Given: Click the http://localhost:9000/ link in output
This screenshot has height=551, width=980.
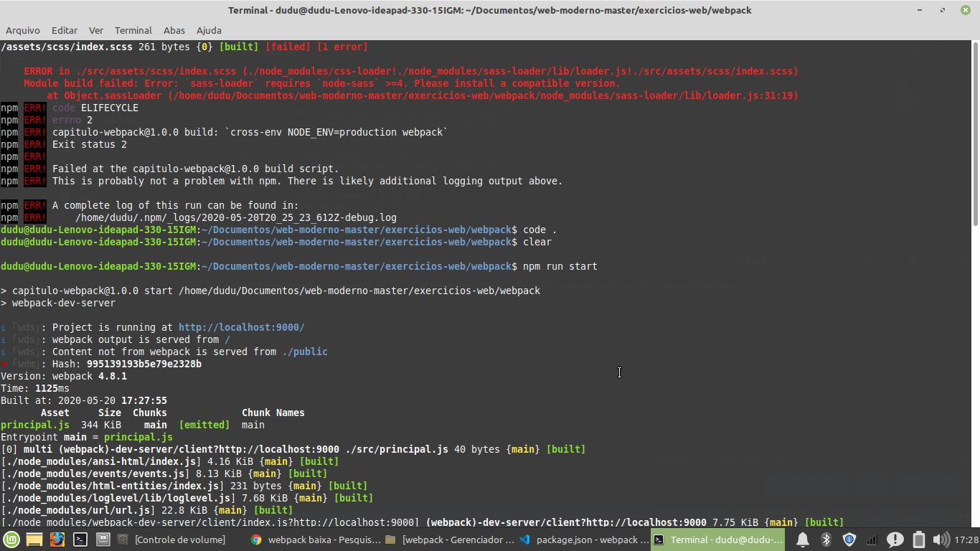Looking at the screenshot, I should tap(242, 327).
